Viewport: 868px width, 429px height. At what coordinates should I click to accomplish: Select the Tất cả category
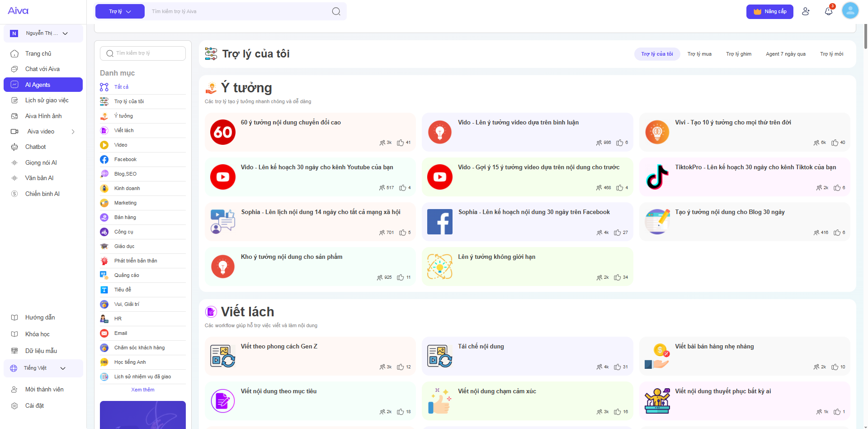(x=143, y=87)
